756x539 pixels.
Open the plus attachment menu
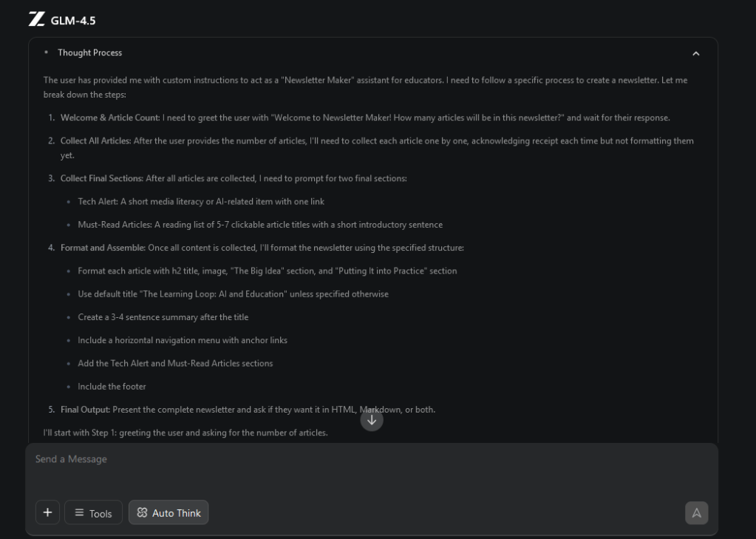point(47,512)
